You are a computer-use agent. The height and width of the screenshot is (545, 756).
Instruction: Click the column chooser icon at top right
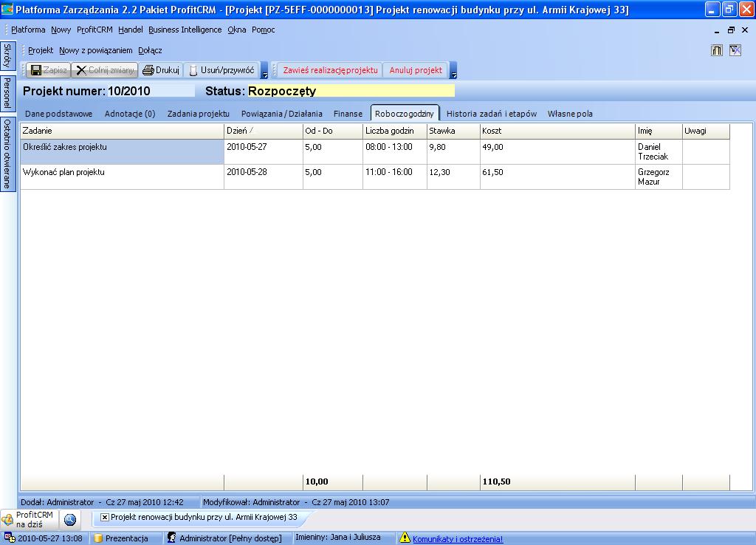click(x=717, y=50)
